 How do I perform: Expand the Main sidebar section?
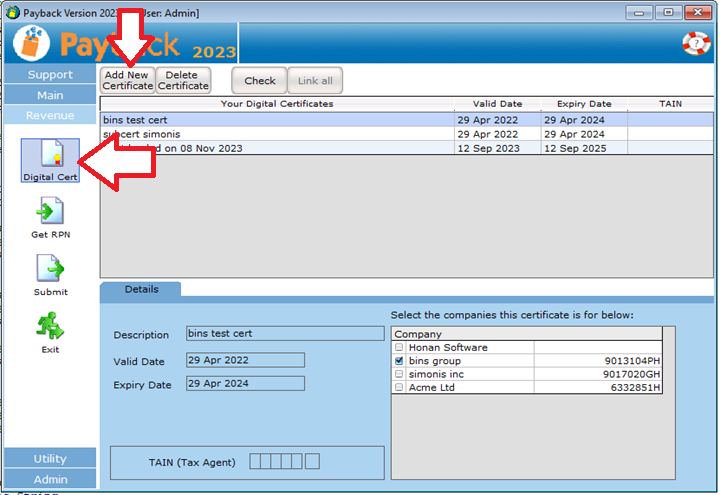pyautogui.click(x=50, y=95)
